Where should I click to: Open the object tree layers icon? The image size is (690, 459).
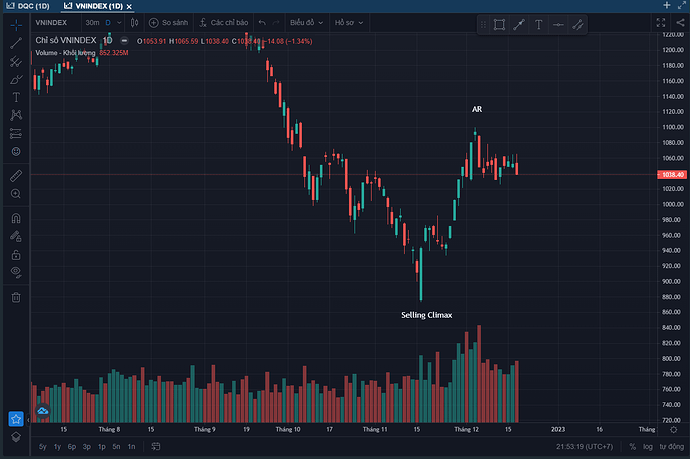(x=16, y=437)
